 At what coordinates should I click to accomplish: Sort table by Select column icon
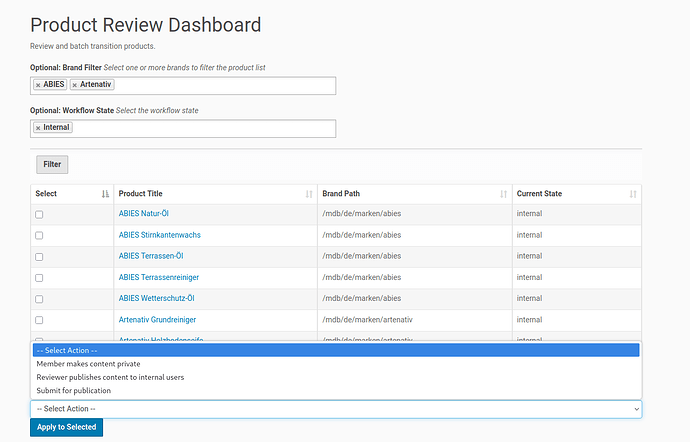(x=105, y=194)
